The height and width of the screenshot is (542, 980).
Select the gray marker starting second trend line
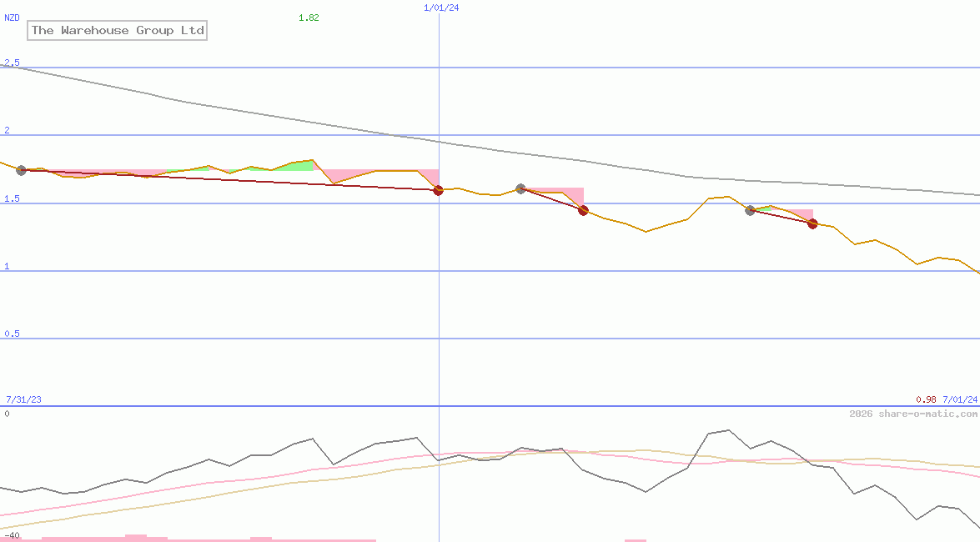pos(520,188)
